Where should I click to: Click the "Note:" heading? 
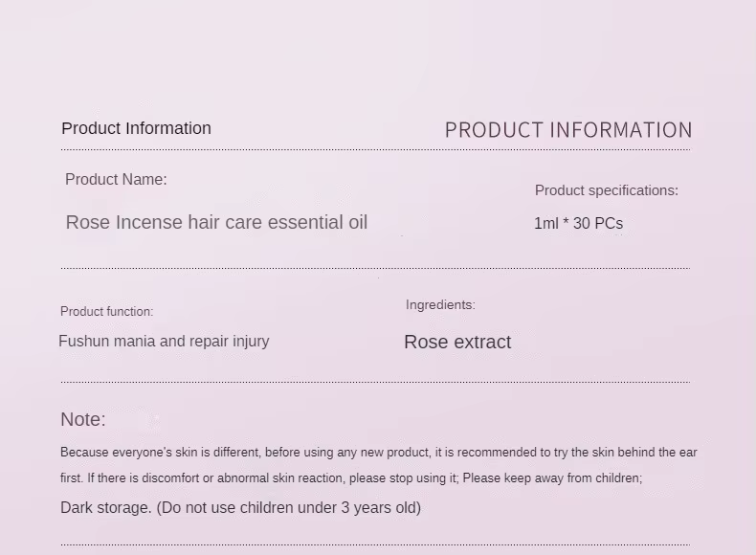click(83, 419)
